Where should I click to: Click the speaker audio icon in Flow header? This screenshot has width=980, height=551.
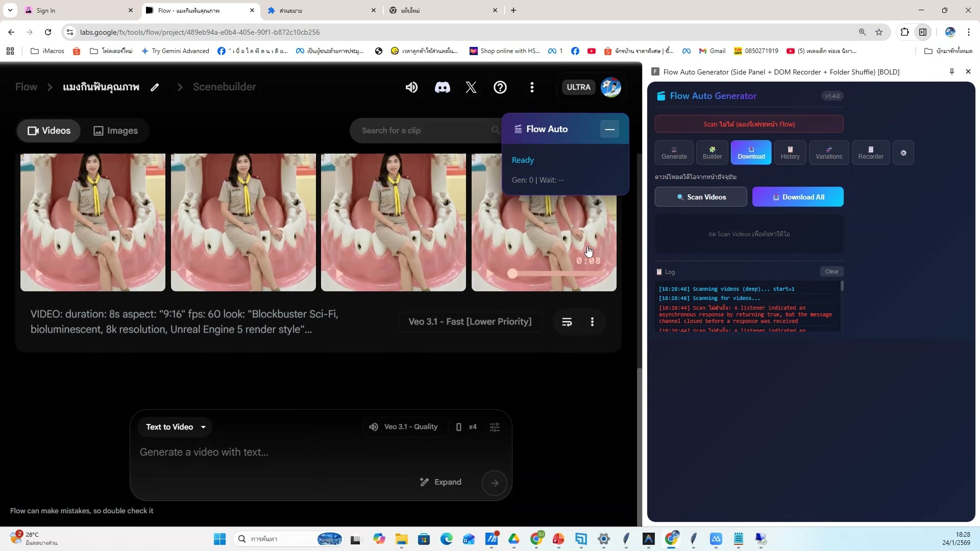tap(411, 87)
